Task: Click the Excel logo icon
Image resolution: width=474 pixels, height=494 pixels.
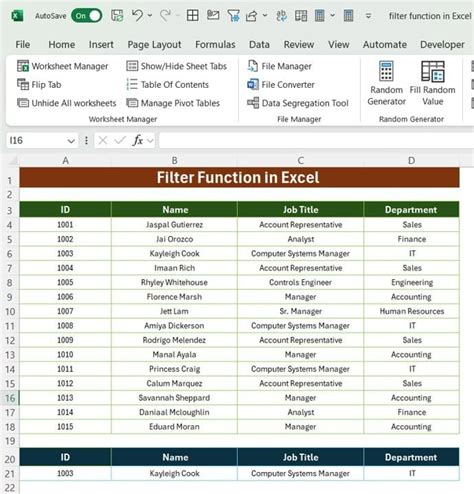Action: 17,16
